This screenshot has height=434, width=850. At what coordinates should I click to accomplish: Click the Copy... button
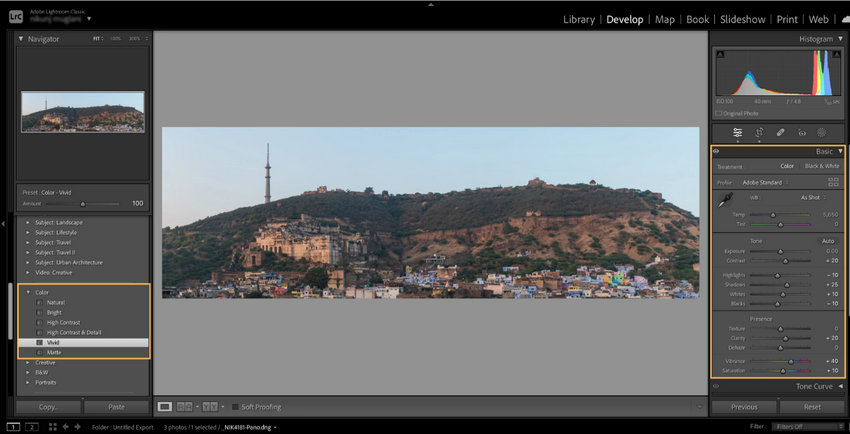[49, 407]
